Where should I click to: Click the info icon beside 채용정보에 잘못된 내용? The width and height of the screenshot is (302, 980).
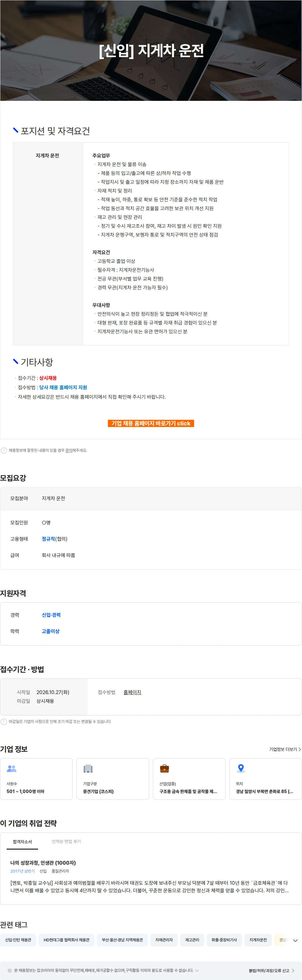tap(4, 451)
